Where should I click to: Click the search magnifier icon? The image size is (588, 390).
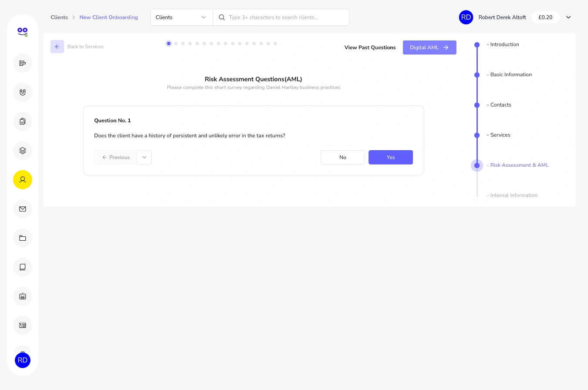(222, 17)
